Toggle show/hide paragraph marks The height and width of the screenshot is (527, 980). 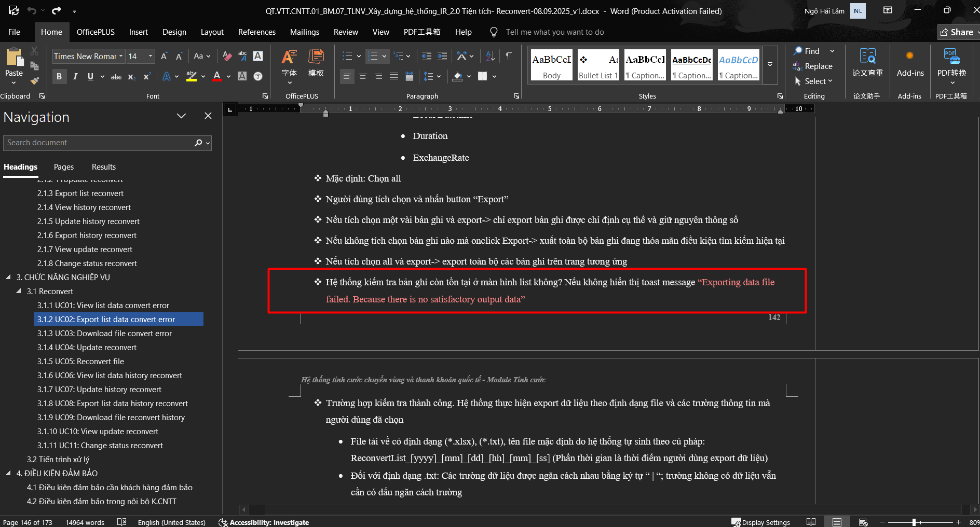point(509,56)
